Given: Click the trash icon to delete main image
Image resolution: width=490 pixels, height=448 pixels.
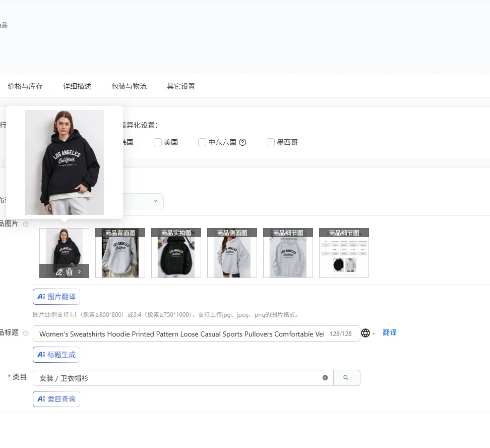Looking at the screenshot, I should [x=70, y=271].
